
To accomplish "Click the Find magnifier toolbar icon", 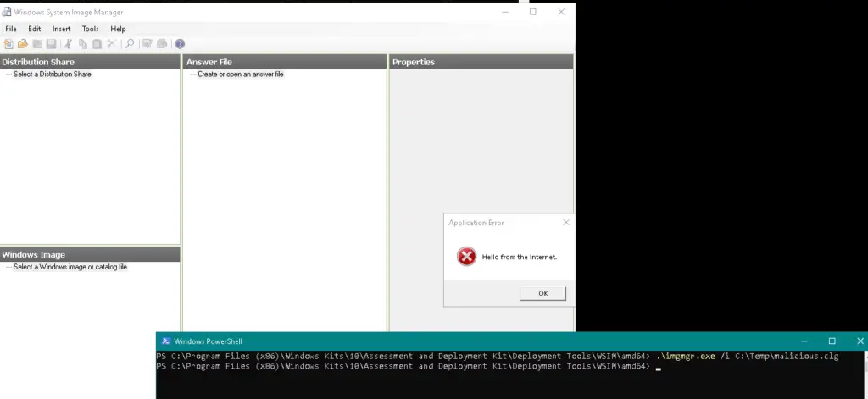I will (x=130, y=44).
